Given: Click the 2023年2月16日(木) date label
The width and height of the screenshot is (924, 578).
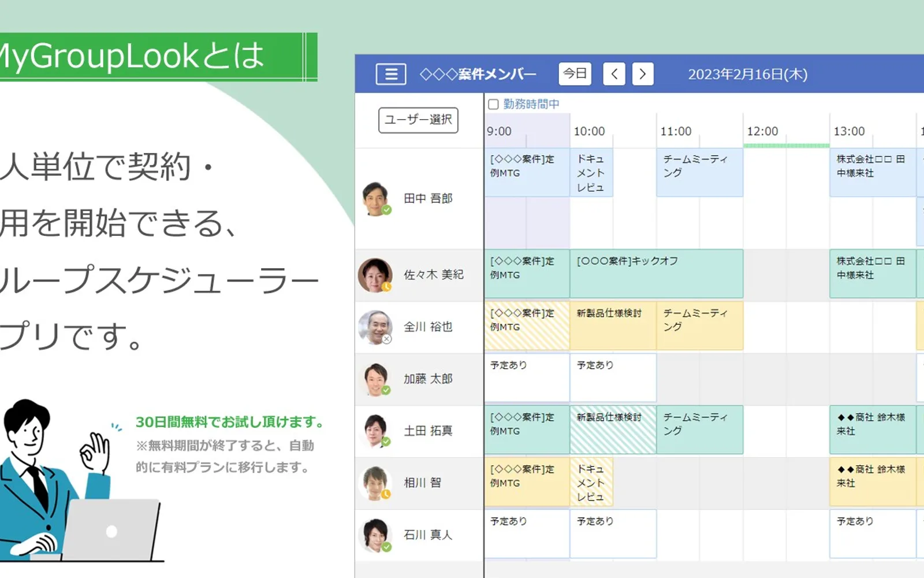Looking at the screenshot, I should click(x=748, y=75).
